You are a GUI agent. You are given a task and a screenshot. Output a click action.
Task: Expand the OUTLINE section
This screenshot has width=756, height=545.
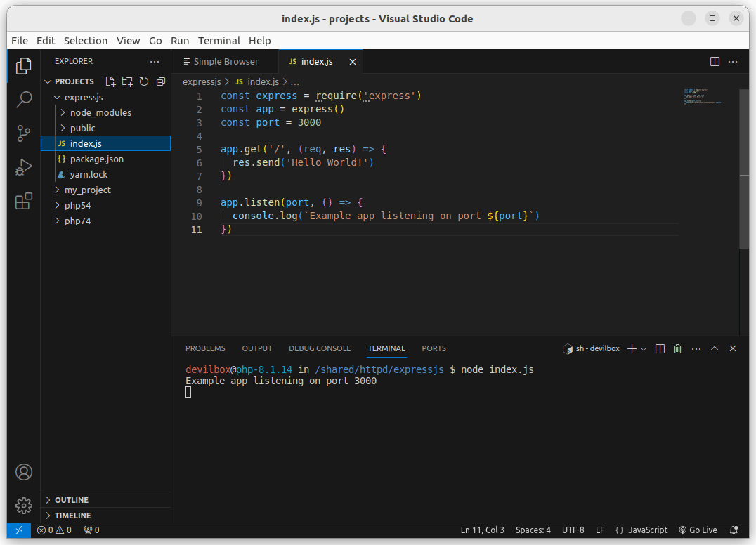(x=71, y=500)
